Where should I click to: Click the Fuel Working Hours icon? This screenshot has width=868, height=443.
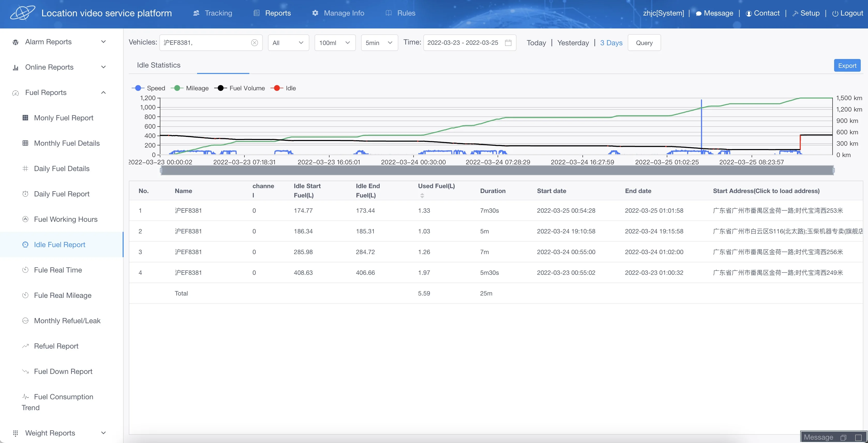[25, 219]
